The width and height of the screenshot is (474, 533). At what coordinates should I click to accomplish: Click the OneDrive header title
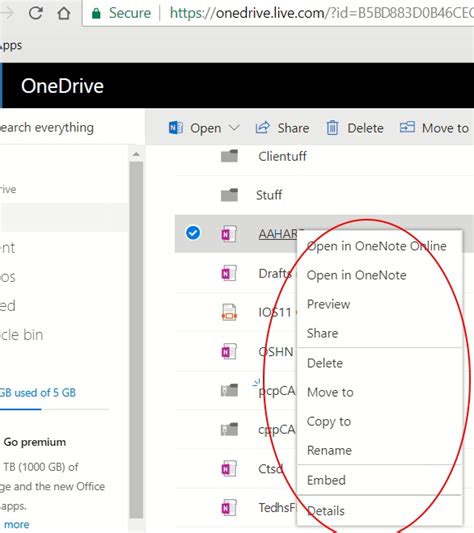62,86
